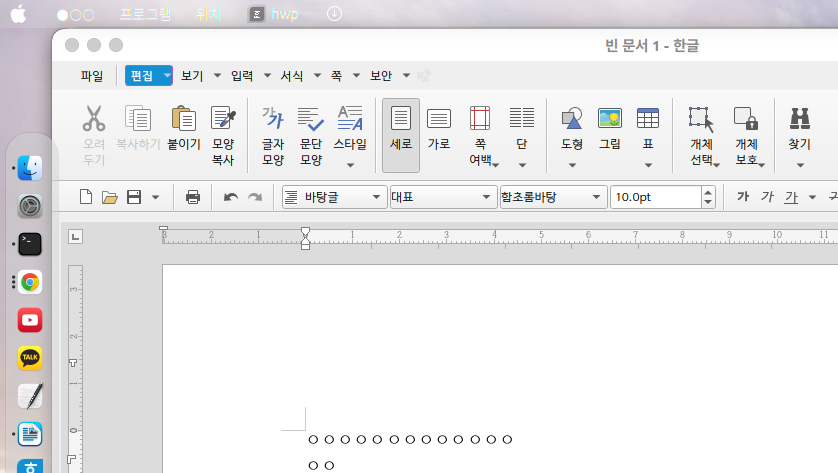838x473 pixels.
Task: Open KakaoTalk from the dock
Action: tap(30, 358)
